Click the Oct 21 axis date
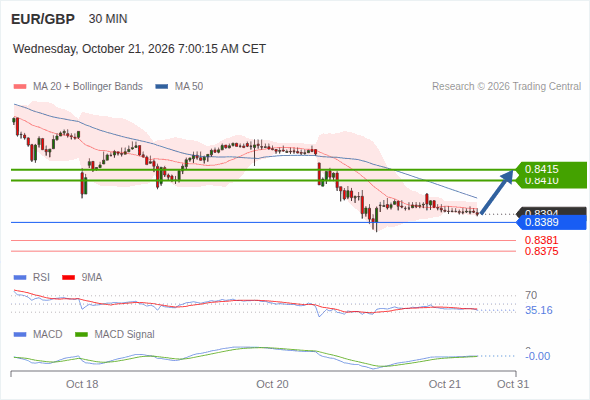 point(444,384)
